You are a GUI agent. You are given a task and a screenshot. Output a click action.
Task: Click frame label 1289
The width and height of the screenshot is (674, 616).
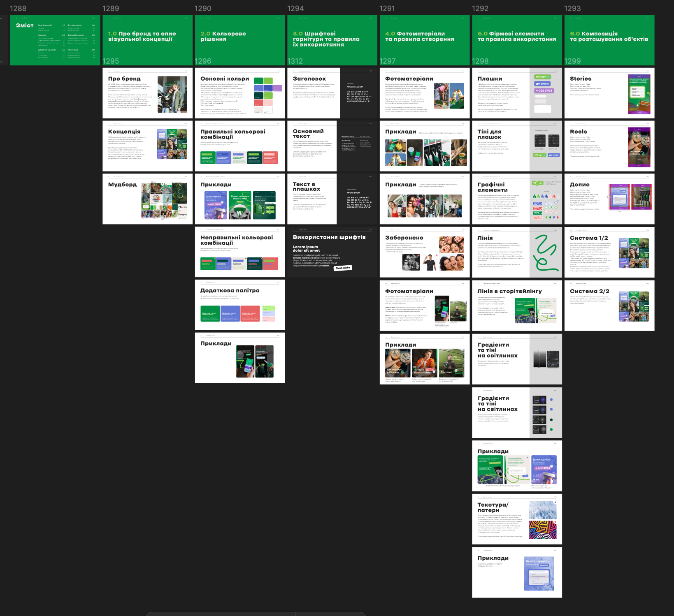click(111, 9)
